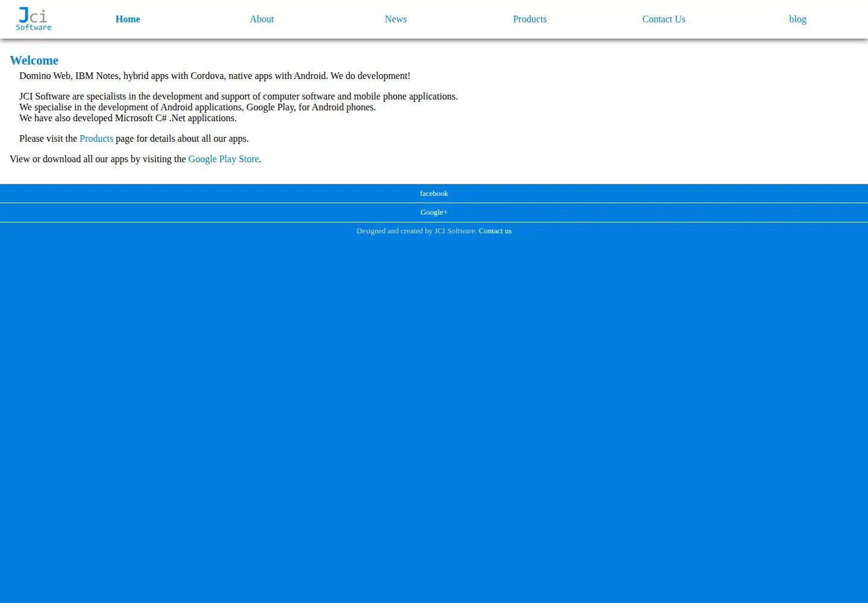Visit the blog from the navigation
Image resolution: width=868 pixels, height=603 pixels.
point(797,19)
